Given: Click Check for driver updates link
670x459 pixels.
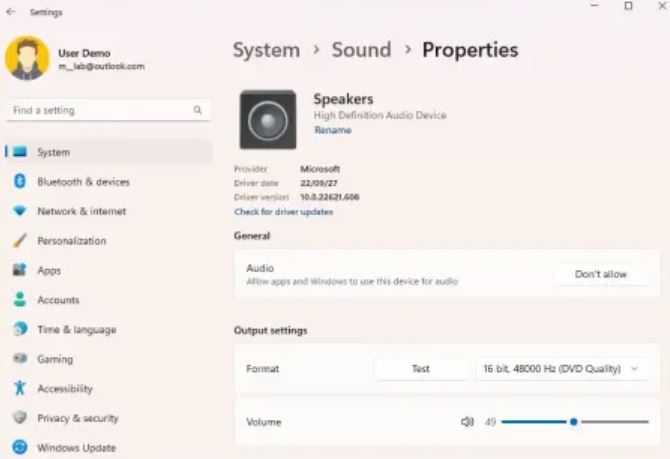Looking at the screenshot, I should 283,212.
